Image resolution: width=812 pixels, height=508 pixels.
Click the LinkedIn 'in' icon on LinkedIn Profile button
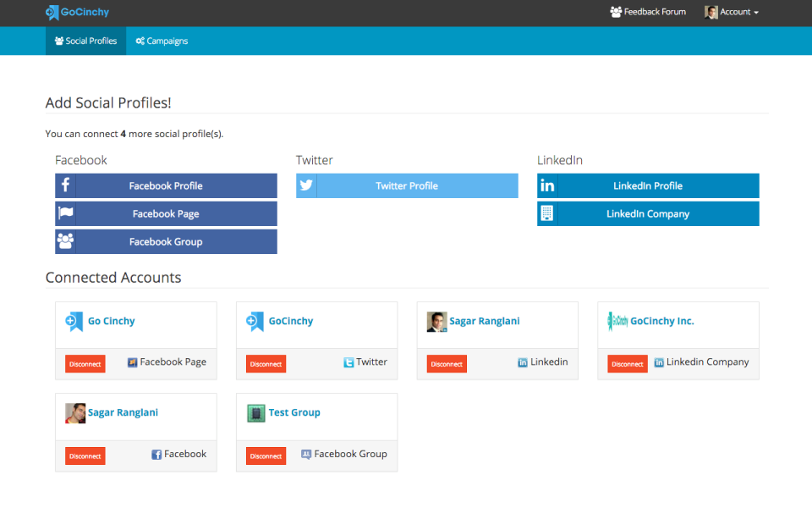(547, 185)
